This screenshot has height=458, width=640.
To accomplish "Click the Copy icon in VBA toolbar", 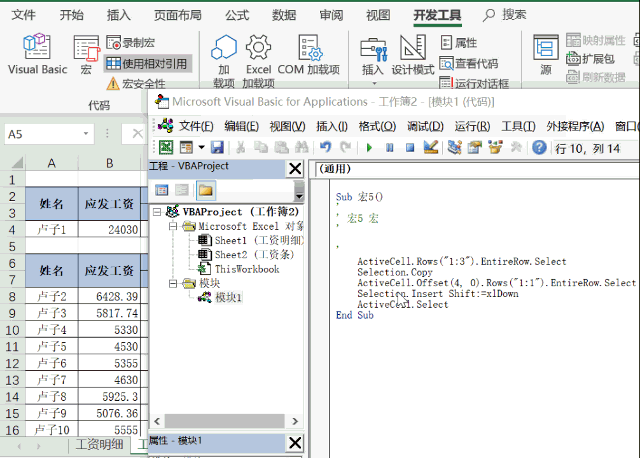I will [261, 147].
